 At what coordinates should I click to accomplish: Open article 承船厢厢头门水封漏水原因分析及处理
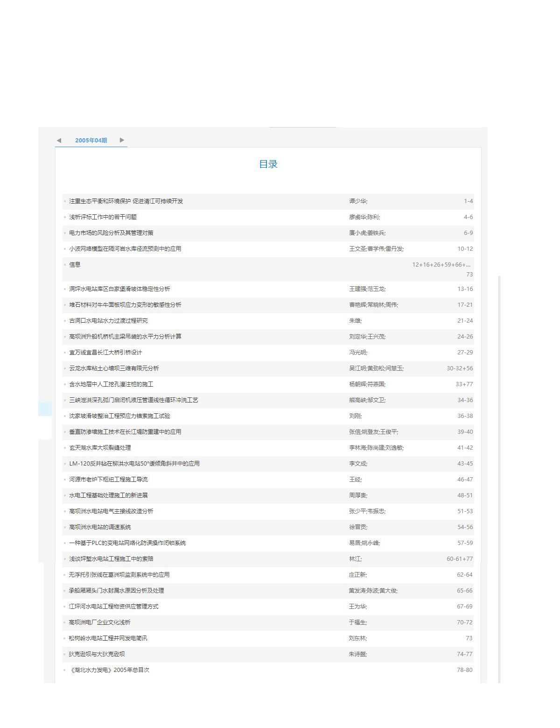(x=116, y=591)
